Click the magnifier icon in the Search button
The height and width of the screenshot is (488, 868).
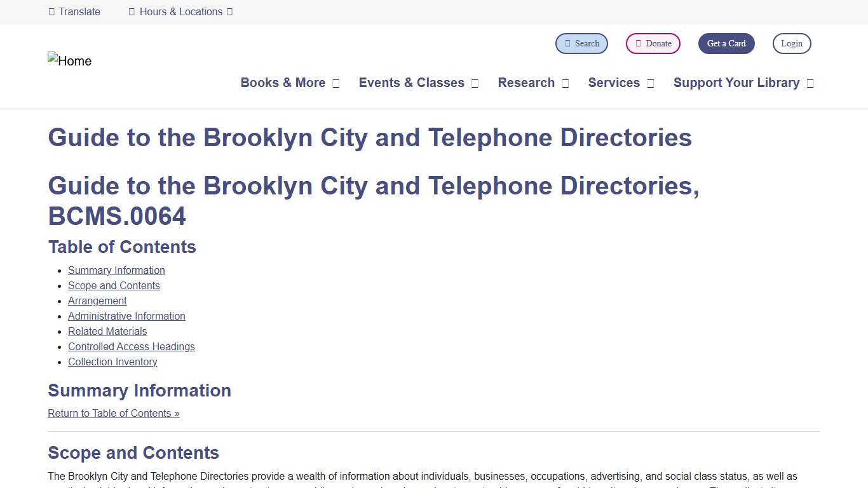(567, 43)
